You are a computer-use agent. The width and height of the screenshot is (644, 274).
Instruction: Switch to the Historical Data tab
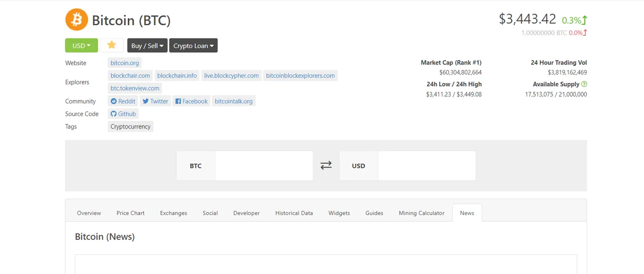point(294,213)
